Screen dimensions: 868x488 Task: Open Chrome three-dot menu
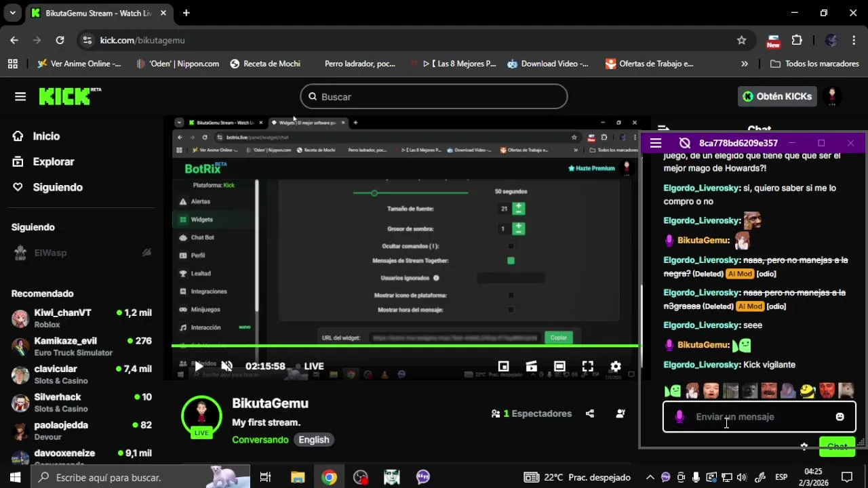point(854,40)
